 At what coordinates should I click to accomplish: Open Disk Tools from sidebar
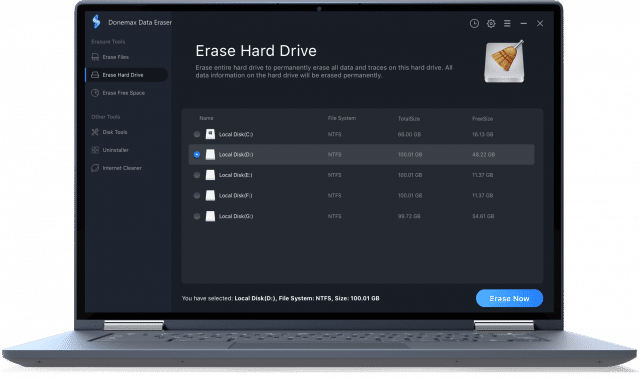tap(109, 132)
